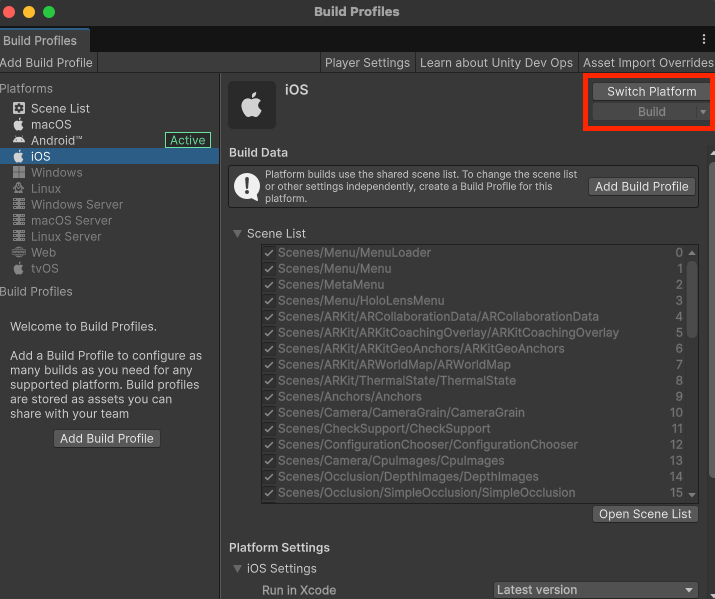Click the scene list scroll down arrow
715x599 pixels.
[x=692, y=495]
